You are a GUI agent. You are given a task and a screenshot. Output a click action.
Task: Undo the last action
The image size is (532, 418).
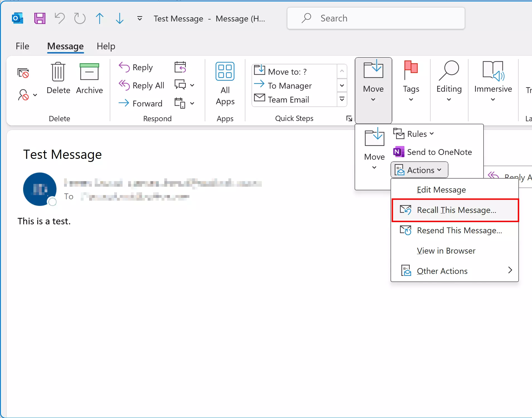click(x=59, y=18)
